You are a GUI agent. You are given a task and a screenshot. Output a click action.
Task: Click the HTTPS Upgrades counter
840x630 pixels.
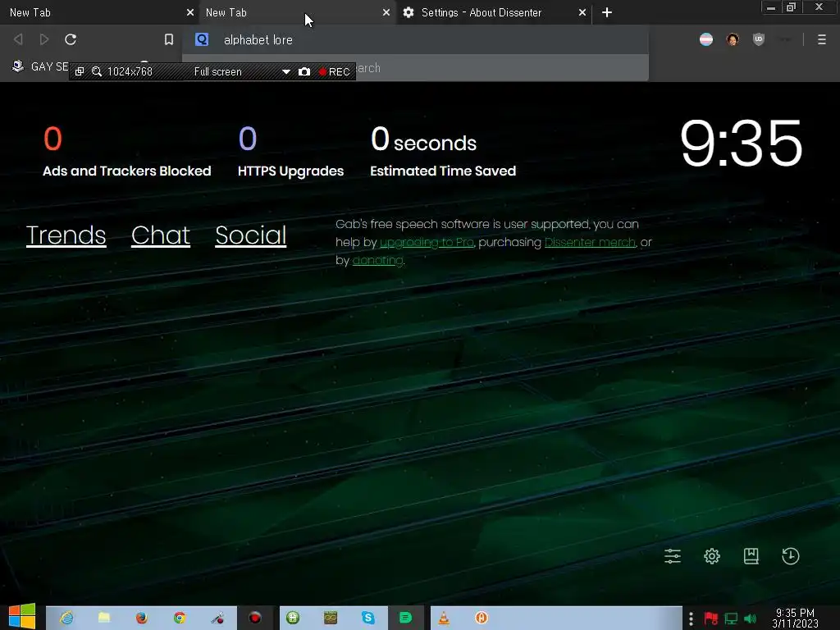[x=290, y=152]
